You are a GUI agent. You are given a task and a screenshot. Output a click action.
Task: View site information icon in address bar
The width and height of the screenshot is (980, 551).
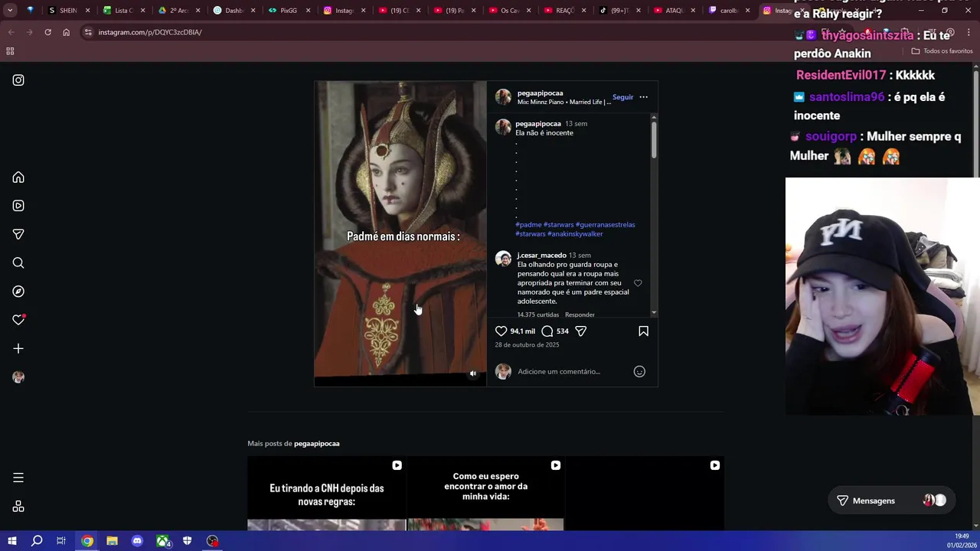pos(88,32)
